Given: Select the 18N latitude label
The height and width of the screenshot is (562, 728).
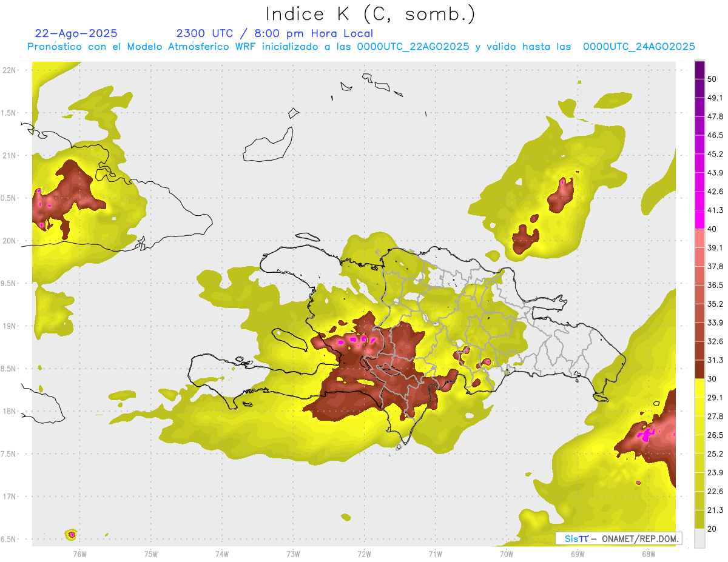Looking at the screenshot, I should tap(8, 412).
